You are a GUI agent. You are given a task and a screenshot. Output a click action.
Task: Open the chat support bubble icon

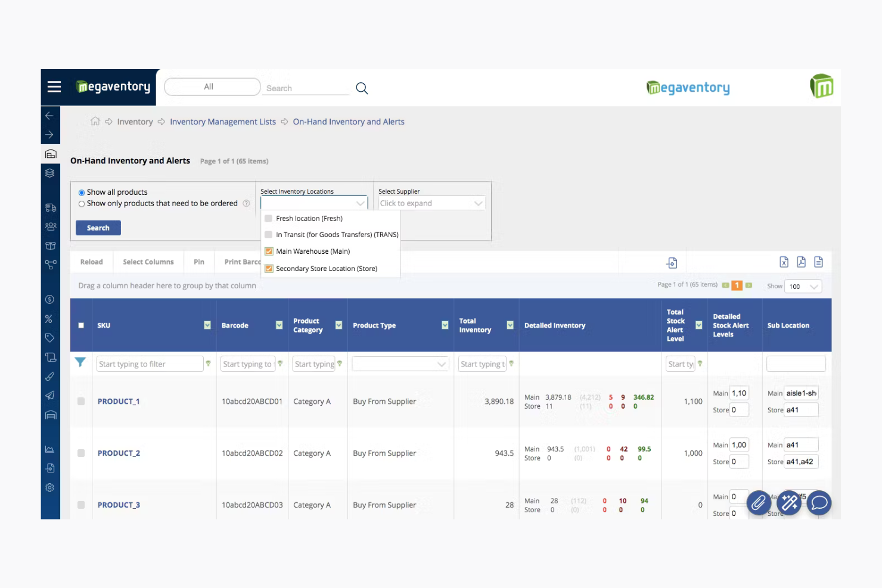click(x=819, y=503)
